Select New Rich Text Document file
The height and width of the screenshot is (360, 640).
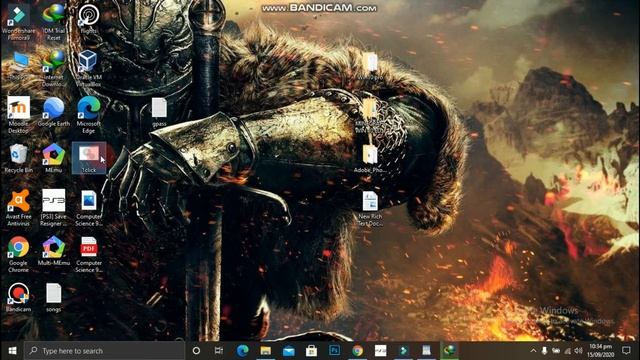click(x=370, y=209)
